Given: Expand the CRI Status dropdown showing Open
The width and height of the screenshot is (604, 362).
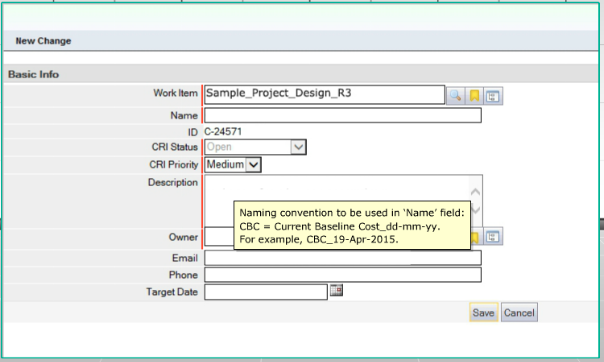Looking at the screenshot, I should (x=255, y=147).
